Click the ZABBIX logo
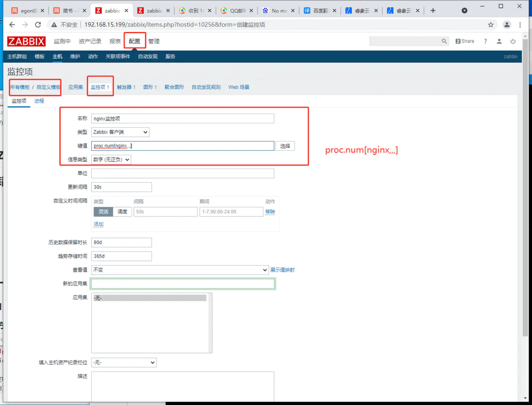The height and width of the screenshot is (405, 532). tap(26, 41)
